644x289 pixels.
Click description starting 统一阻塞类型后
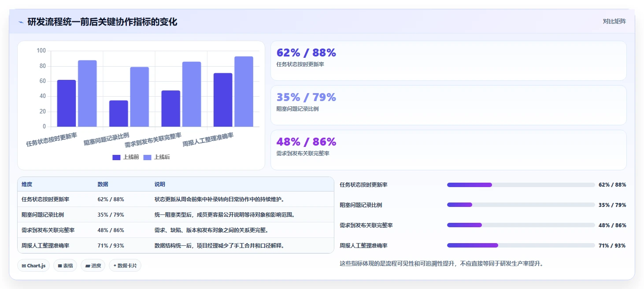pos(225,215)
